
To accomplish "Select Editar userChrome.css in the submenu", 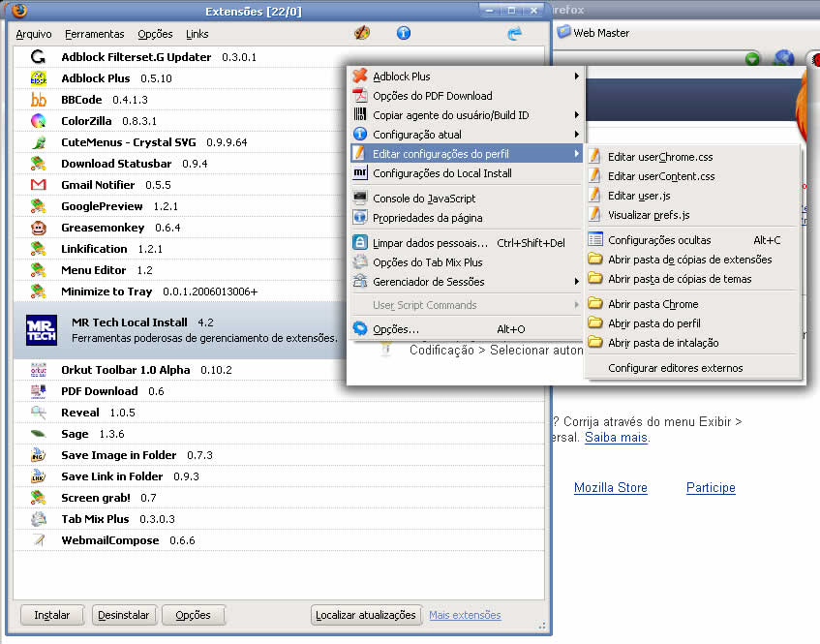I will [693, 157].
